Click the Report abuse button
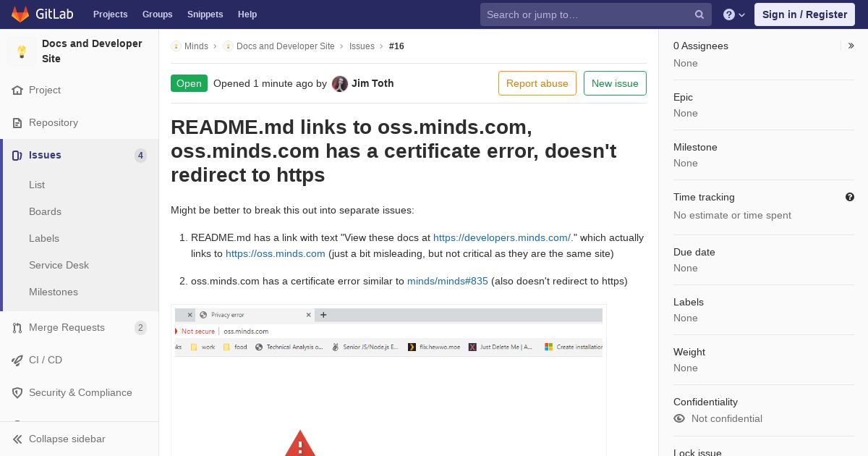 tap(537, 83)
